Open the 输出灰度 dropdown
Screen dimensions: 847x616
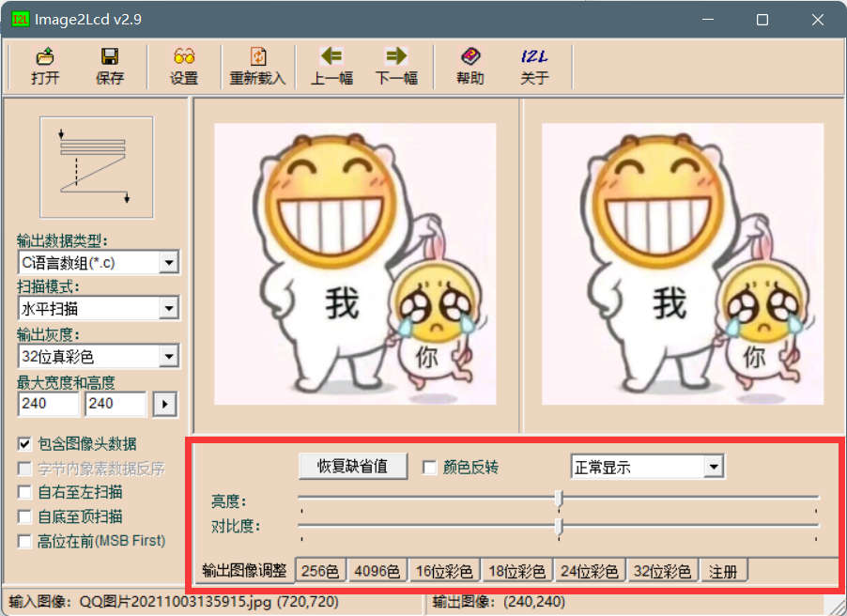tap(169, 357)
